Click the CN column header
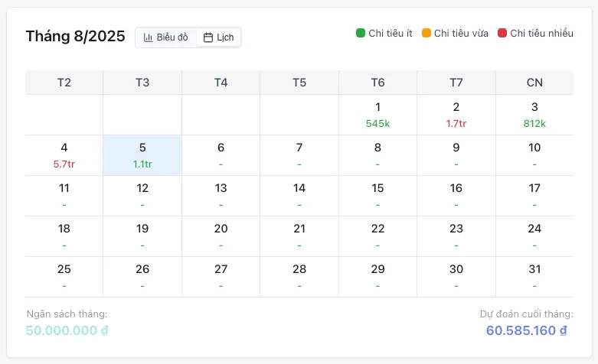Screen dimensions: 598x364 point(534,83)
